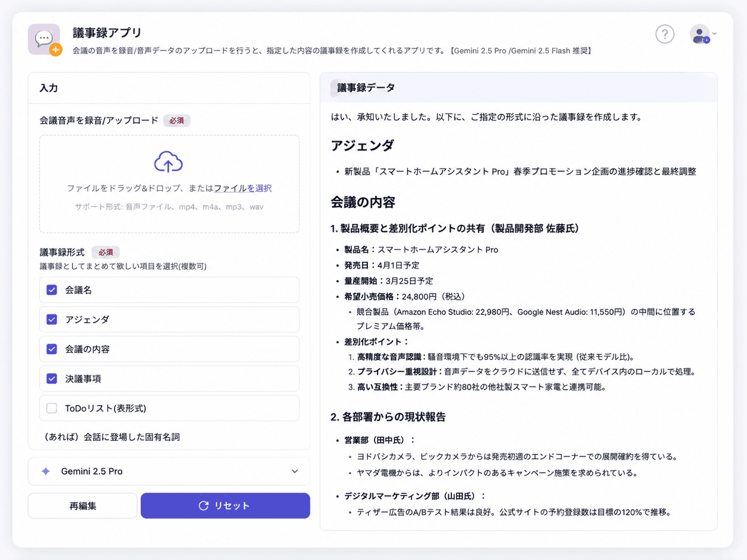The width and height of the screenshot is (747, 560).
Task: Uncheck the アジェンダ checkbox
Action: (52, 320)
